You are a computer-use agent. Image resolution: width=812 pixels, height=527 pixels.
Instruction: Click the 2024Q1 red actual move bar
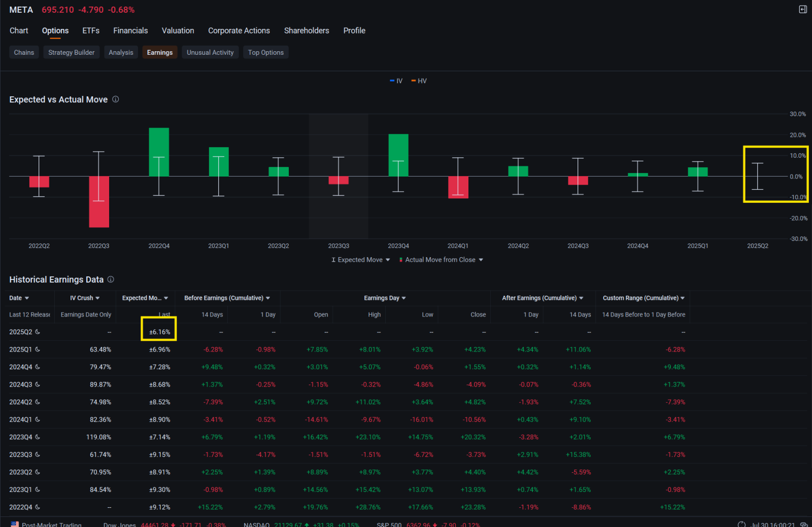point(458,187)
